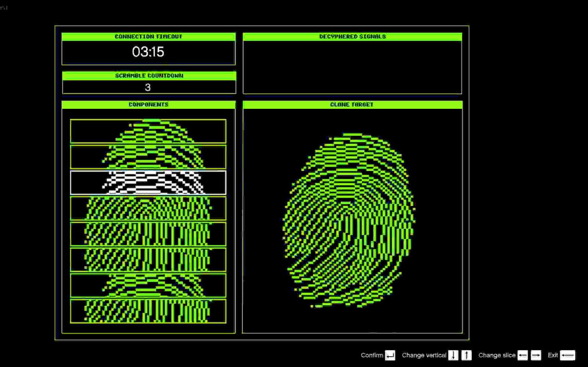Click the Decyphered Signals header
The image size is (588, 367).
coord(352,36)
